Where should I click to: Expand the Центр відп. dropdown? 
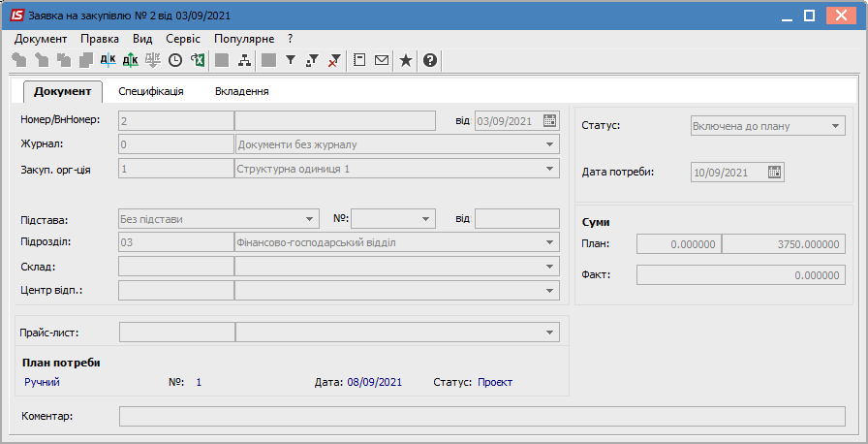tap(549, 290)
